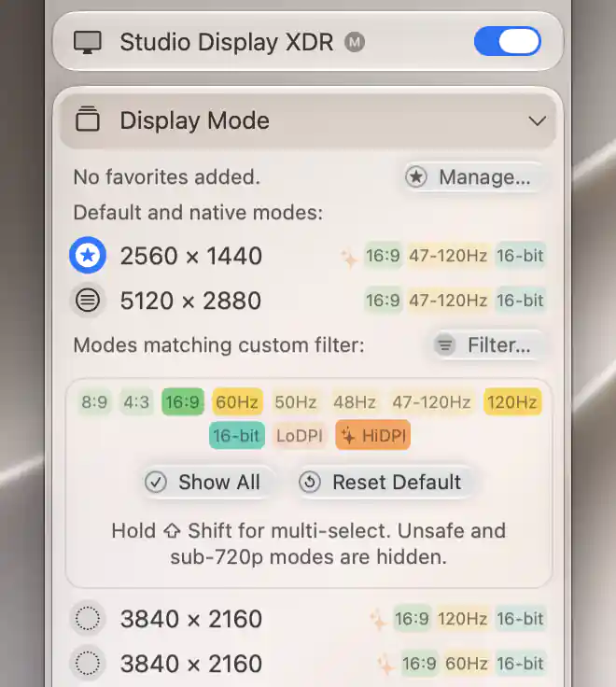Toggle the Studio Display XDR switch
Screen dimensions: 616x687
[x=508, y=41]
